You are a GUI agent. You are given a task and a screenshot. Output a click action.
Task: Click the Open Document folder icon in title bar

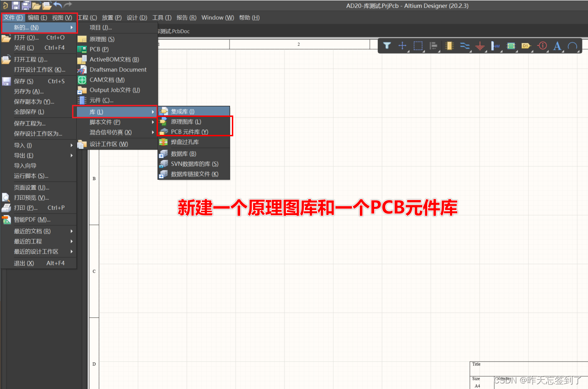[x=36, y=6]
